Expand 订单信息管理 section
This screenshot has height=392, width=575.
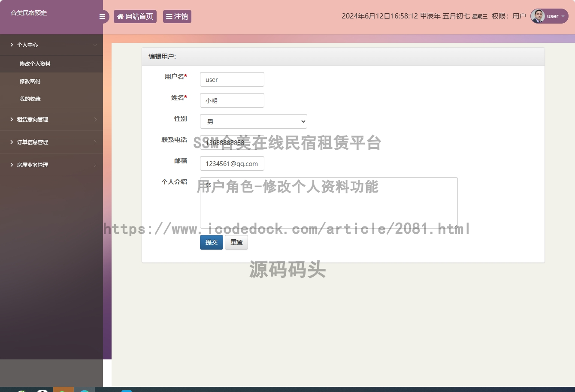[51, 142]
